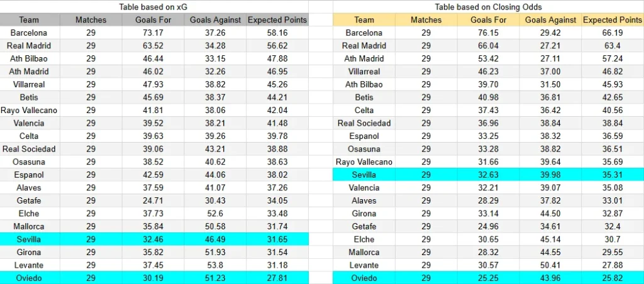Select the Team header in the xG table
Image resolution: width=644 pixels, height=284 pixels.
29,20
